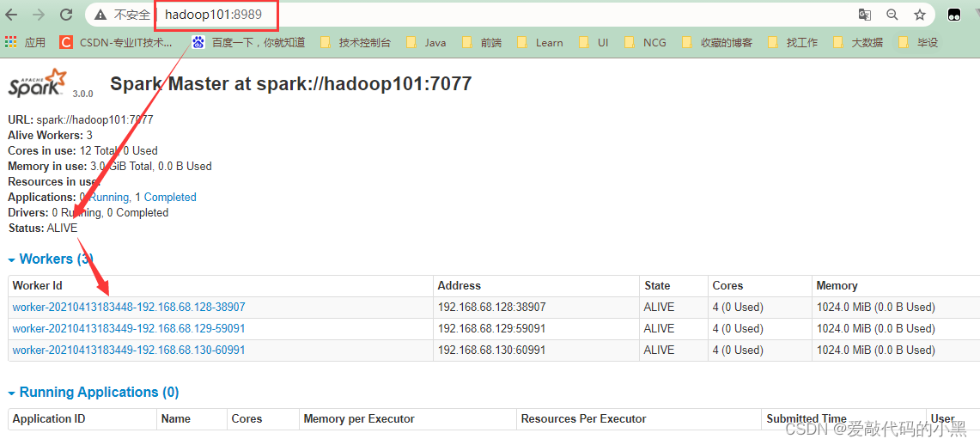Viewport: 980px width, 445px height.
Task: Open the apps grid icon in bookmarks bar
Action: (10, 42)
